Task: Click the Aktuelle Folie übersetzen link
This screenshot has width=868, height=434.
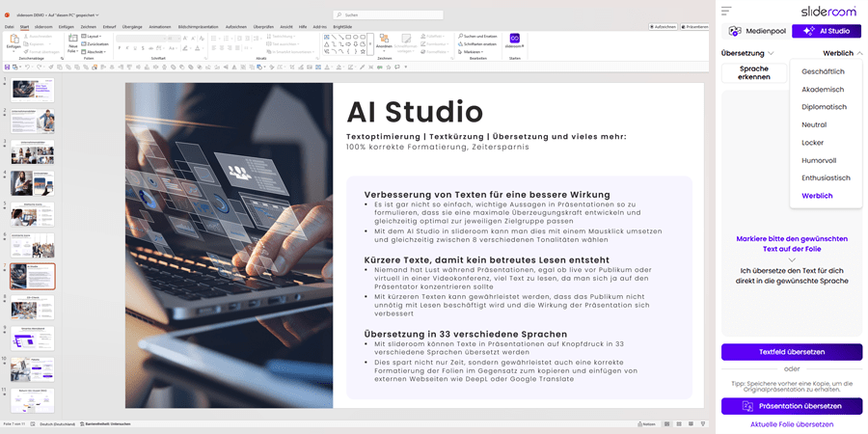Action: point(792,424)
